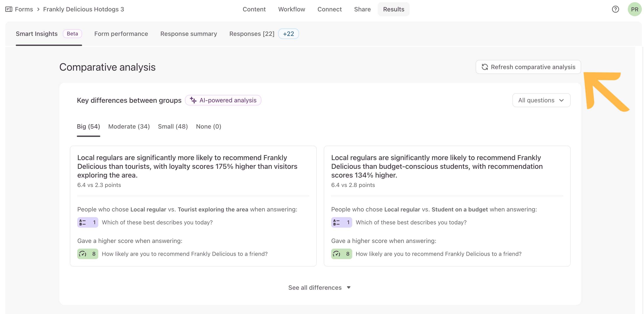Click the '6.4 vs 2.8 points' text
This screenshot has height=314, width=644.
click(x=353, y=185)
